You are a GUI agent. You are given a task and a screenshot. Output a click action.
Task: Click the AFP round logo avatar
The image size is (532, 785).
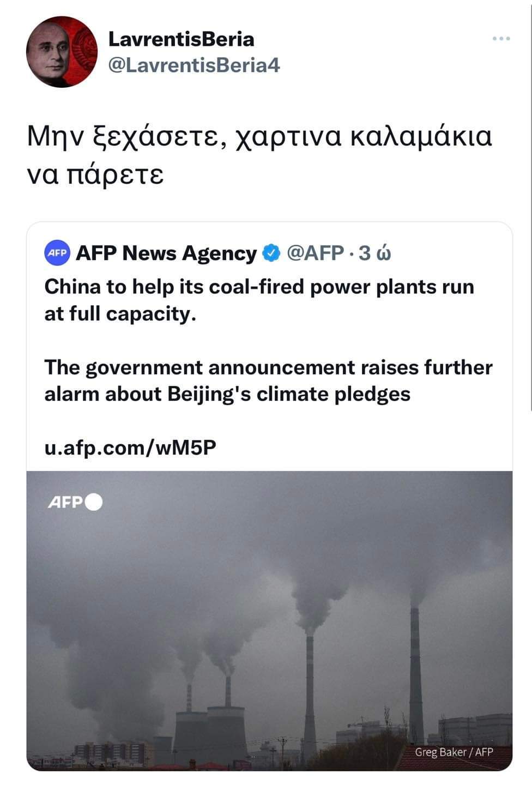coord(57,253)
